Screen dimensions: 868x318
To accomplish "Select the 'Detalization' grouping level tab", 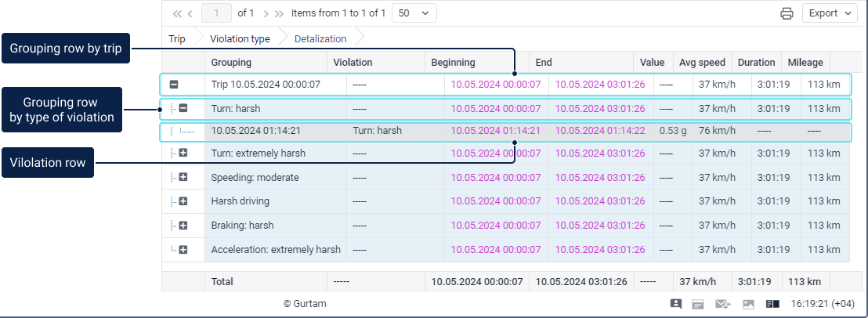I will point(320,38).
